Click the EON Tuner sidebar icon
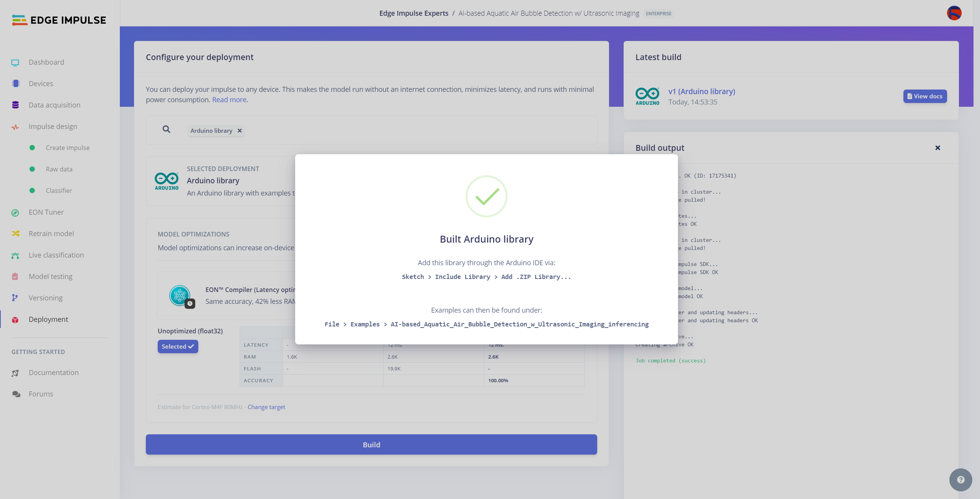Image resolution: width=980 pixels, height=499 pixels. pyautogui.click(x=15, y=212)
